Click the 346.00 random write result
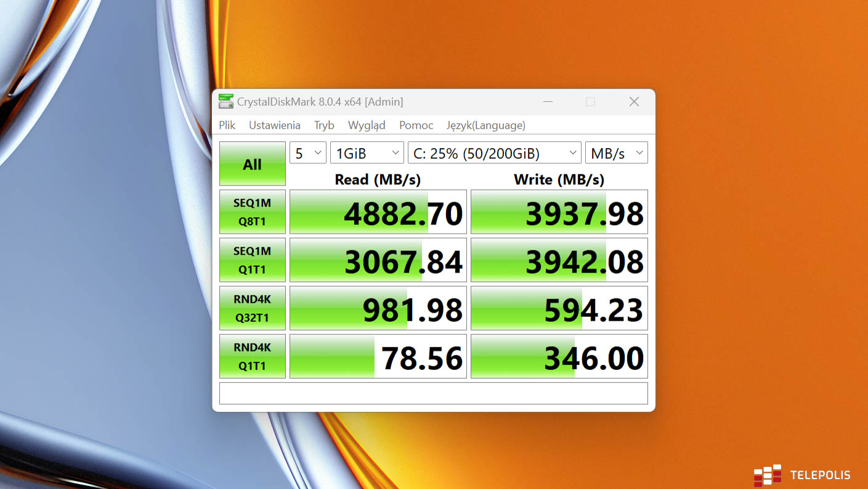 (x=559, y=356)
